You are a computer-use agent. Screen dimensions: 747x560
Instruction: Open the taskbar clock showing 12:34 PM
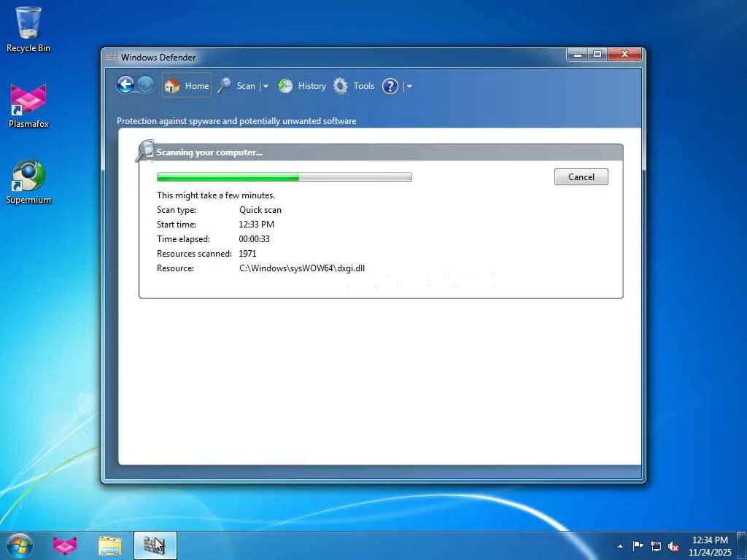point(710,545)
